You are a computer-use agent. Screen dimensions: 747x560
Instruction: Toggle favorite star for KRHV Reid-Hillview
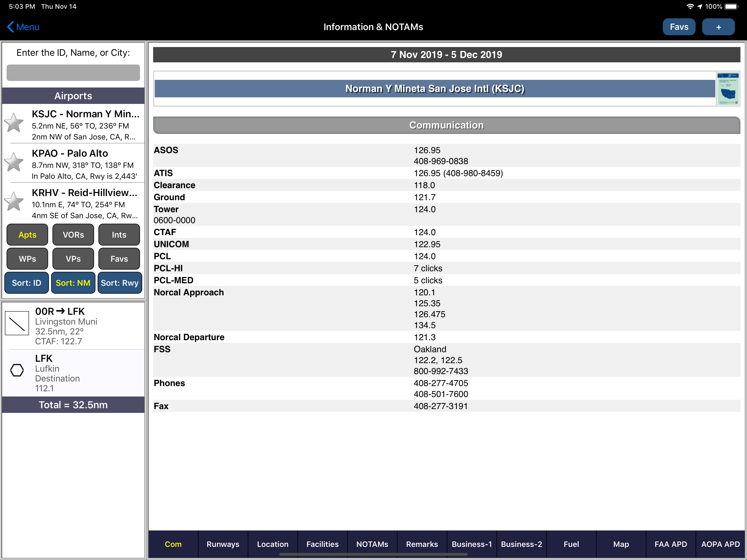14,202
